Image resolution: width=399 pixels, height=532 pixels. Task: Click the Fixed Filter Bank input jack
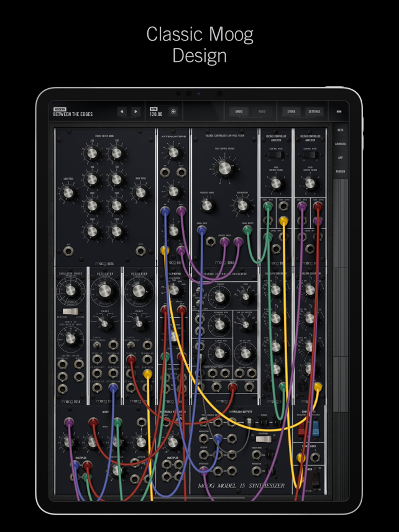tap(68, 251)
